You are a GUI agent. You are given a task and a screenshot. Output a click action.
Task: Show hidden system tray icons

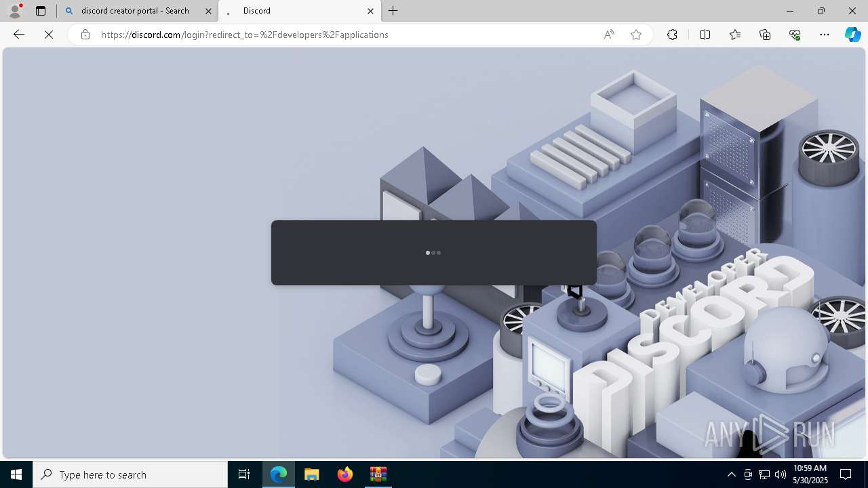[x=731, y=474]
